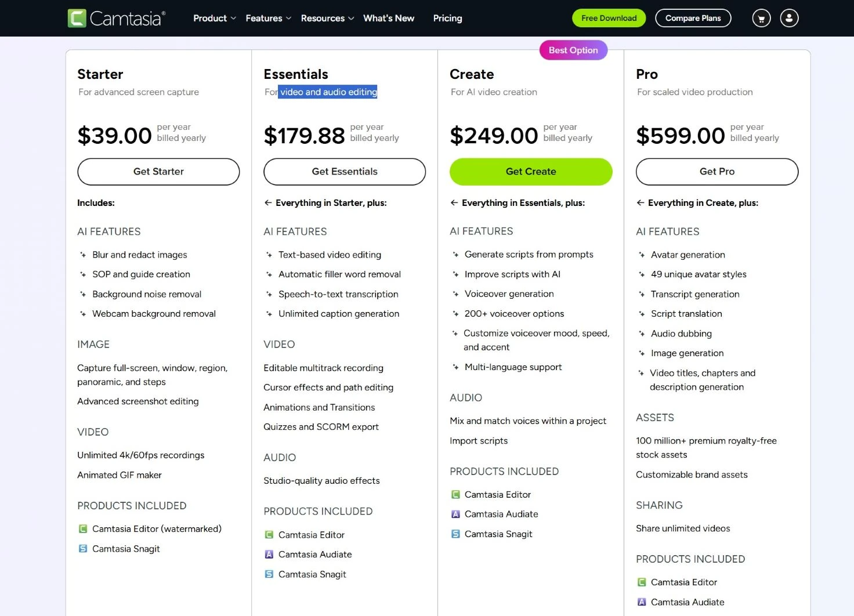Select the Camtasia Audiate icon under Create
Viewport: 854px width, 616px height.
point(455,514)
